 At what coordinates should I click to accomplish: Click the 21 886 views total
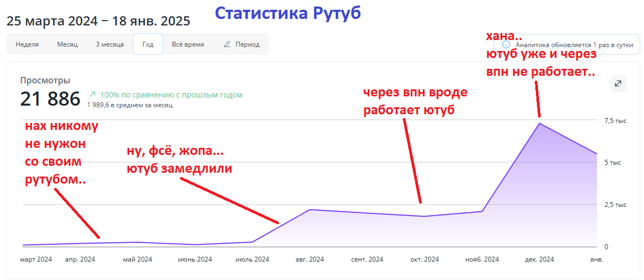point(50,99)
